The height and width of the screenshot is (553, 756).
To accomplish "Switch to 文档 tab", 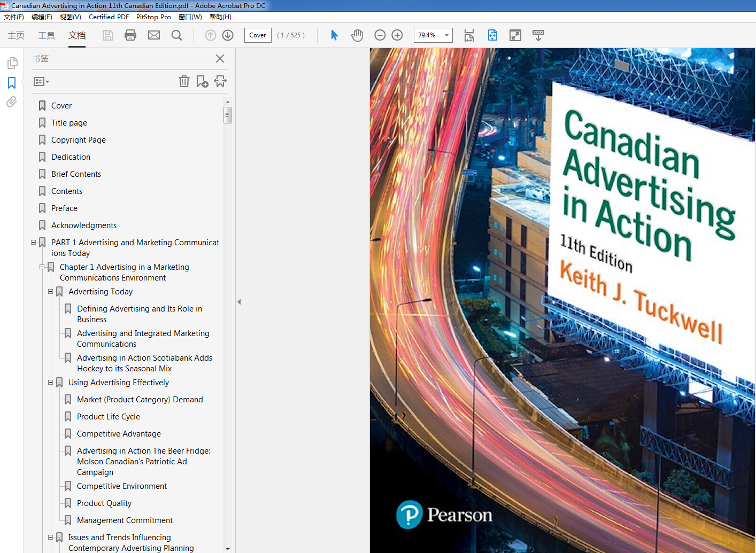I will pos(77,35).
